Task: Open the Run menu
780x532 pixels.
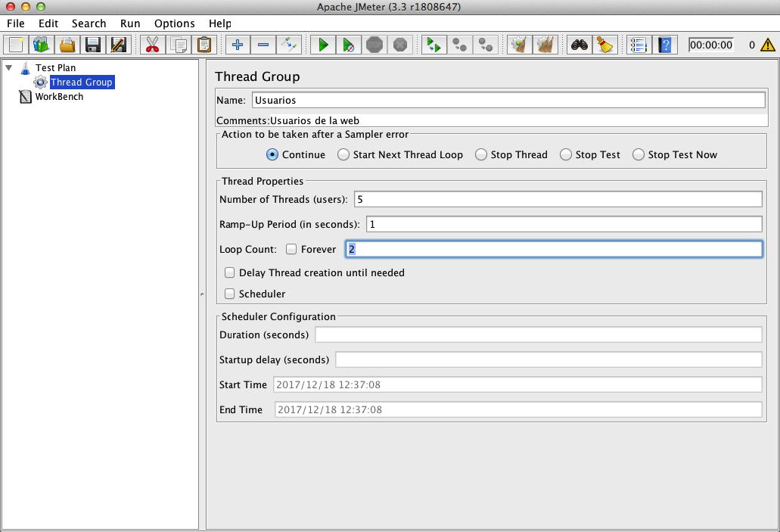Action: [x=130, y=23]
